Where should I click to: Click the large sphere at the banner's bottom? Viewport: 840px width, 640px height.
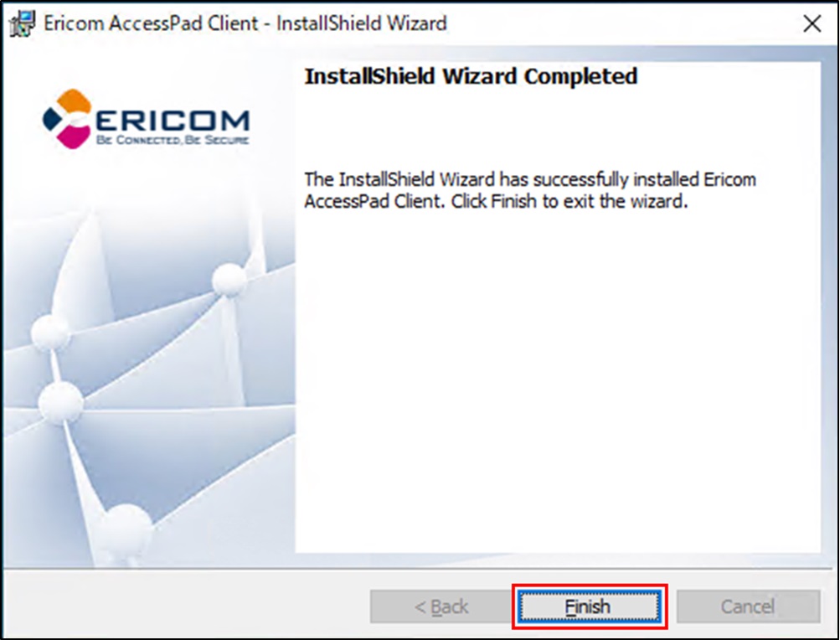pos(126,528)
